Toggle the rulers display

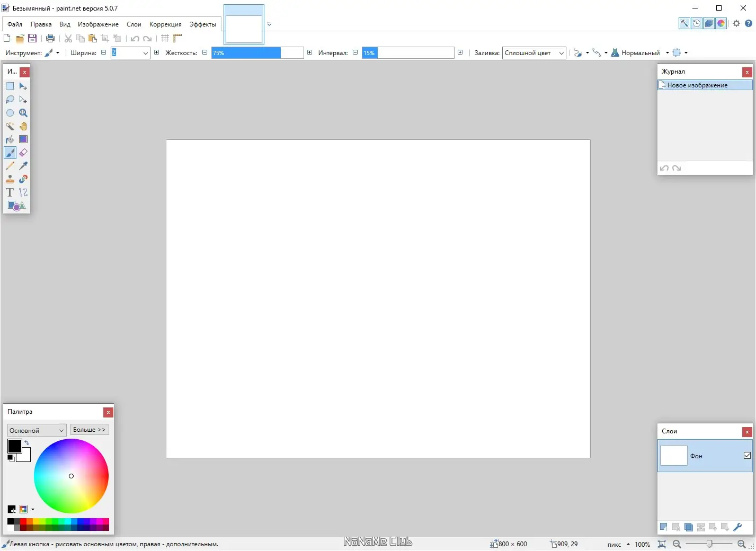177,38
